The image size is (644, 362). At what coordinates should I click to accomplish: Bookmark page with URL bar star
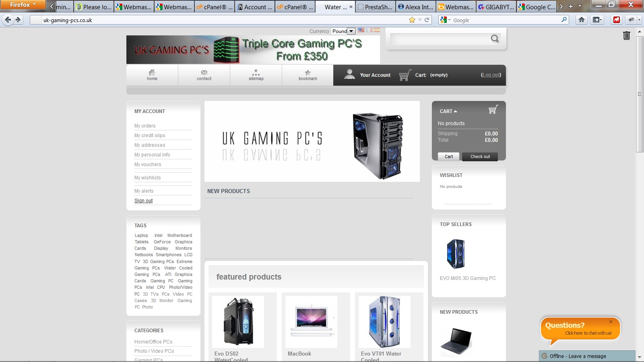click(412, 20)
